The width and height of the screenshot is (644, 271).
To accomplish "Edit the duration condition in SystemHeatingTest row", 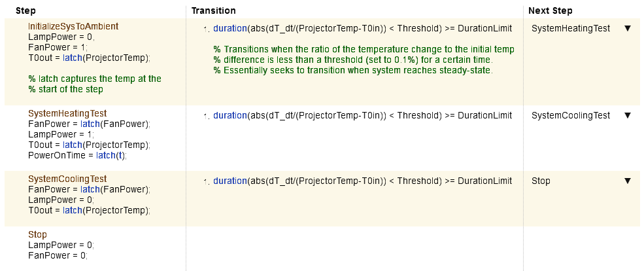I will click(362, 115).
